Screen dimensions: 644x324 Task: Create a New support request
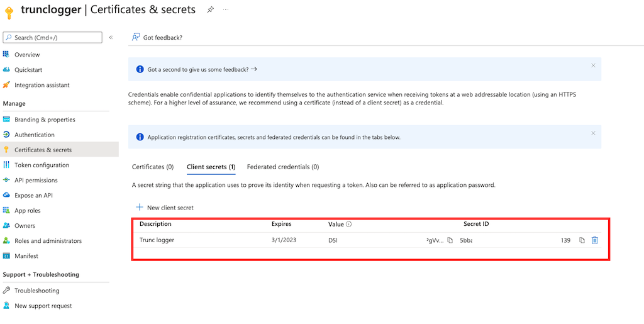pos(43,306)
